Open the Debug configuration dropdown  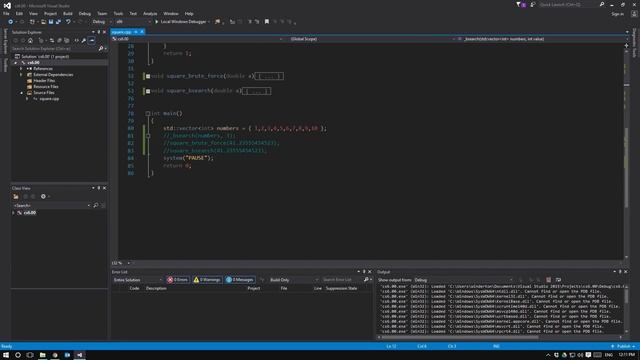[101, 22]
